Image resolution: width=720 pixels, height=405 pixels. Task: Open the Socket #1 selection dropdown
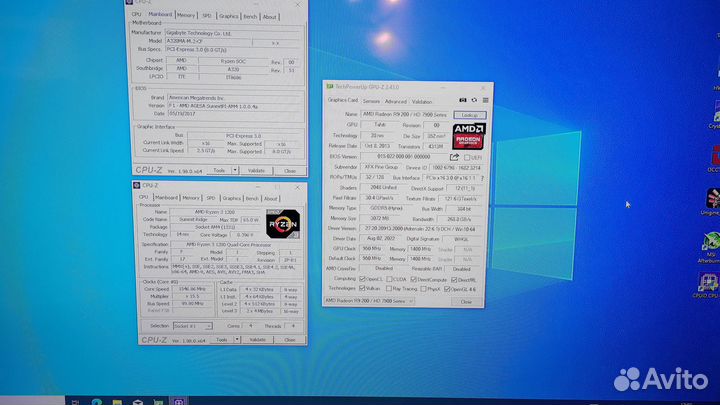(x=192, y=326)
